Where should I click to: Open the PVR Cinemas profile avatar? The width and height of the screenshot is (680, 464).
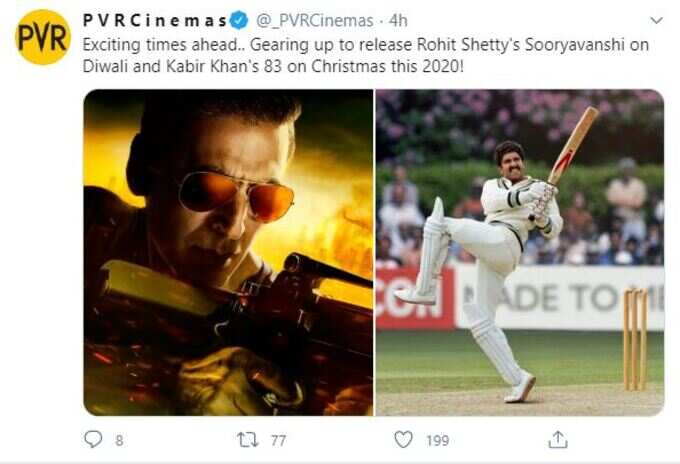tap(43, 38)
